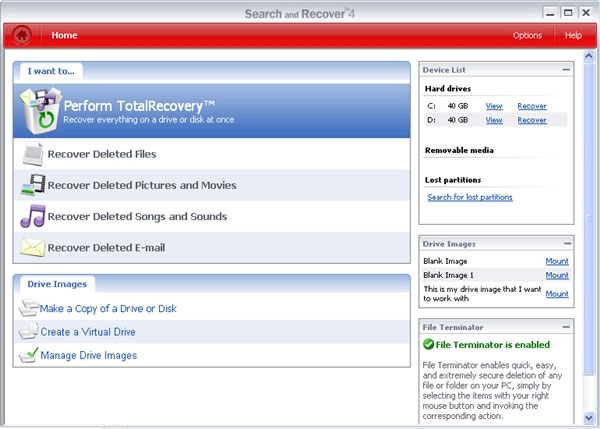Collapse the Drive Images side panel
The width and height of the screenshot is (600, 429).
(567, 243)
